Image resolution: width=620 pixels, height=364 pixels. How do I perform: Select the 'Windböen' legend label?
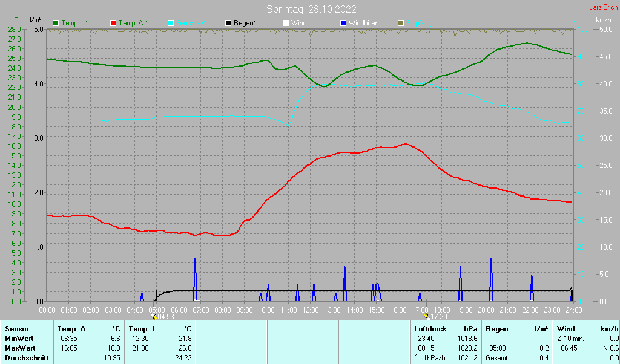(363, 24)
